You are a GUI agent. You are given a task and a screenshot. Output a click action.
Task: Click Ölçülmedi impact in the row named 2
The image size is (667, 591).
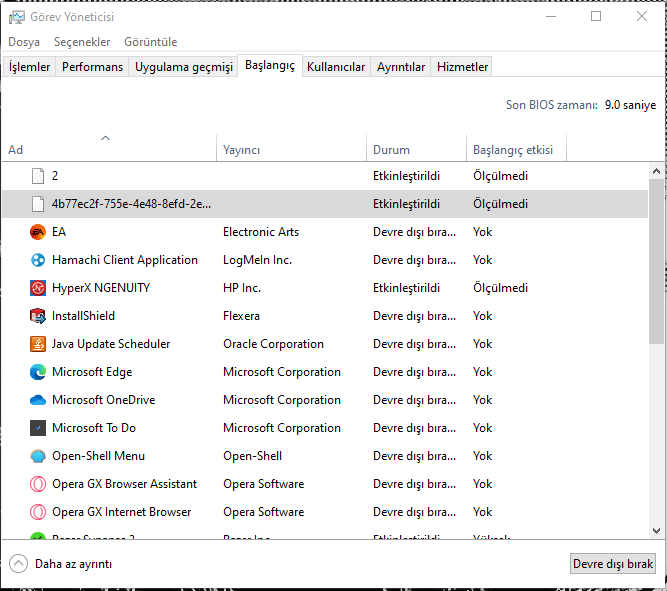click(500, 176)
